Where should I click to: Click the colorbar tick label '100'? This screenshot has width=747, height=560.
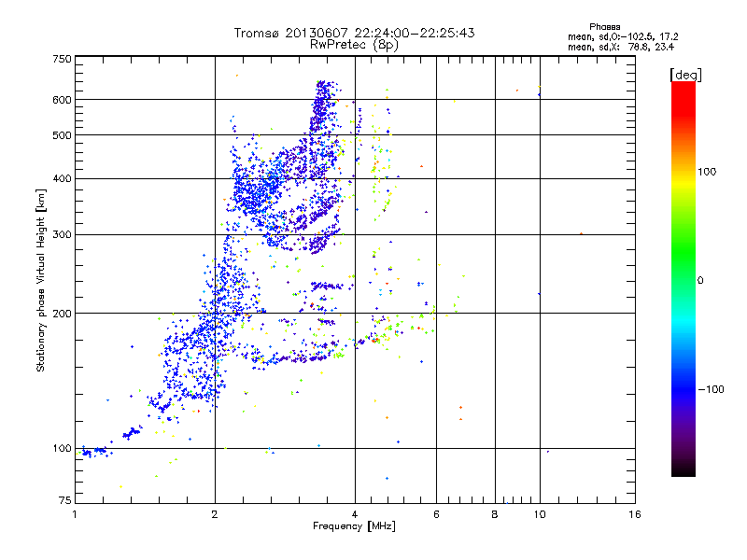pyautogui.click(x=707, y=172)
